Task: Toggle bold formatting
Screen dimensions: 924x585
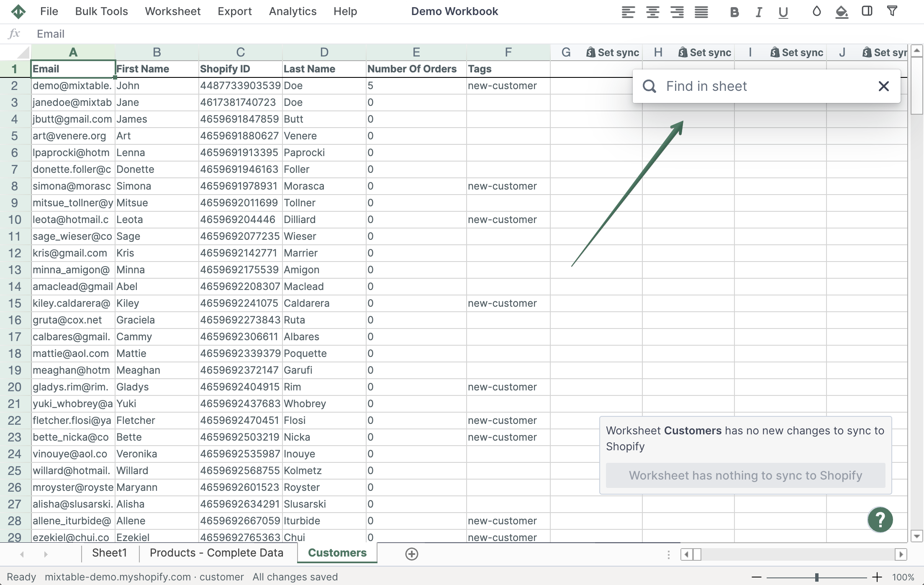Action: [x=734, y=12]
